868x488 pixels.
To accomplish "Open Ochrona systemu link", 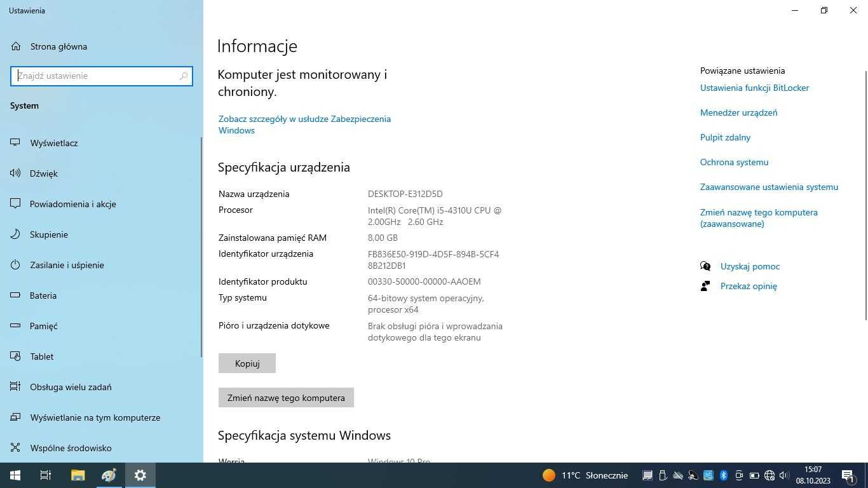I will [x=734, y=162].
